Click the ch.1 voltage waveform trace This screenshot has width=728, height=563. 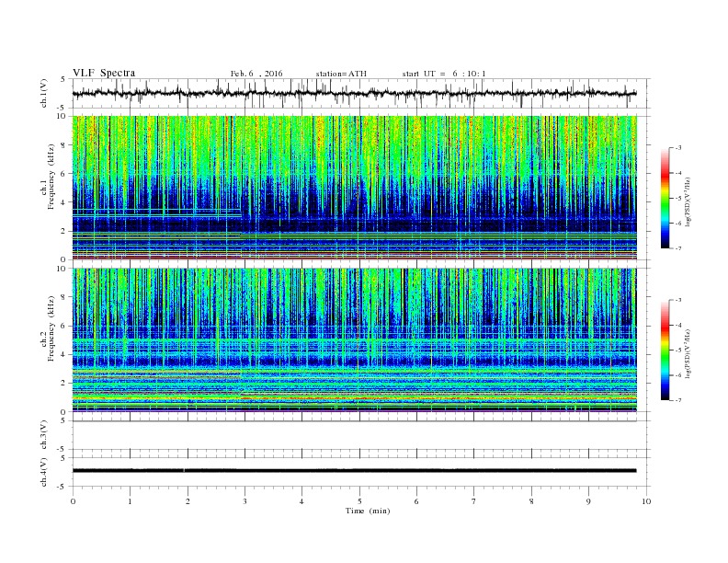355,93
